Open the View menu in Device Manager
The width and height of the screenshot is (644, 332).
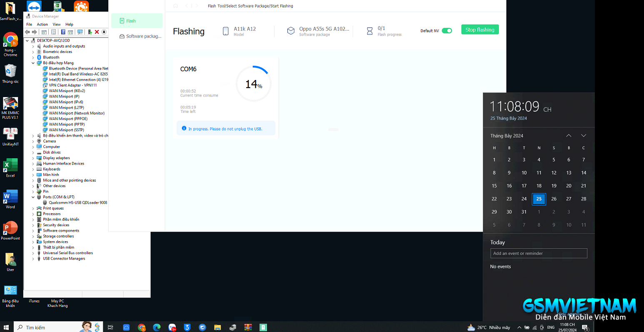[57, 25]
